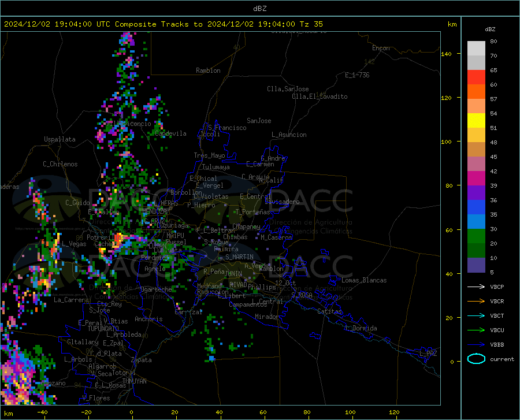Click the Lomas_Blancas map label
This screenshot has width=520, height=420.
364,280
